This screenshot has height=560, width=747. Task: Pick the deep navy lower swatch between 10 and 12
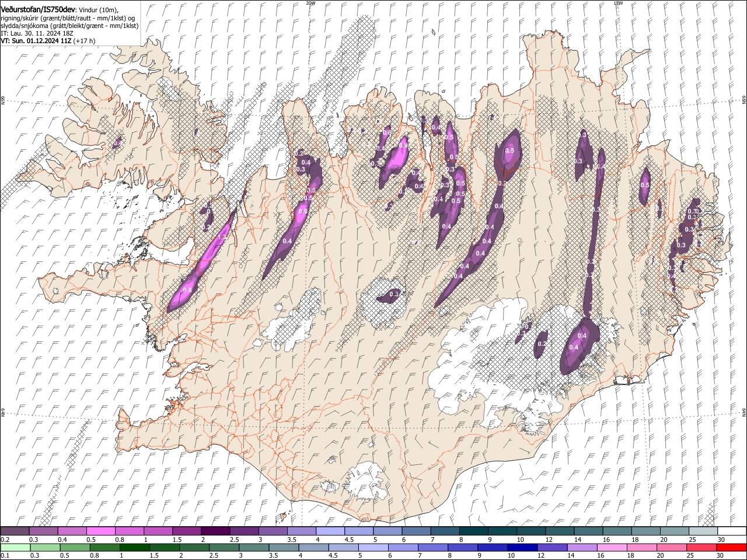[x=522, y=548]
